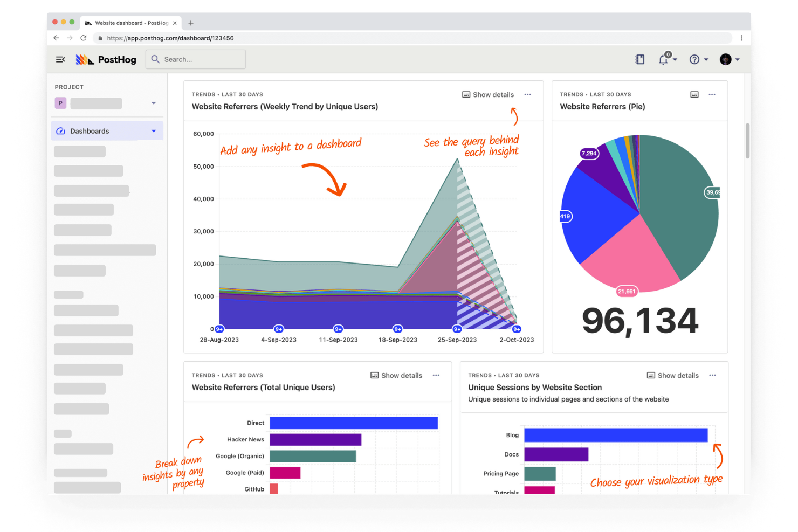The height and width of the screenshot is (532, 798).
Task: Expand the project selector dropdown
Action: pyautogui.click(x=154, y=103)
